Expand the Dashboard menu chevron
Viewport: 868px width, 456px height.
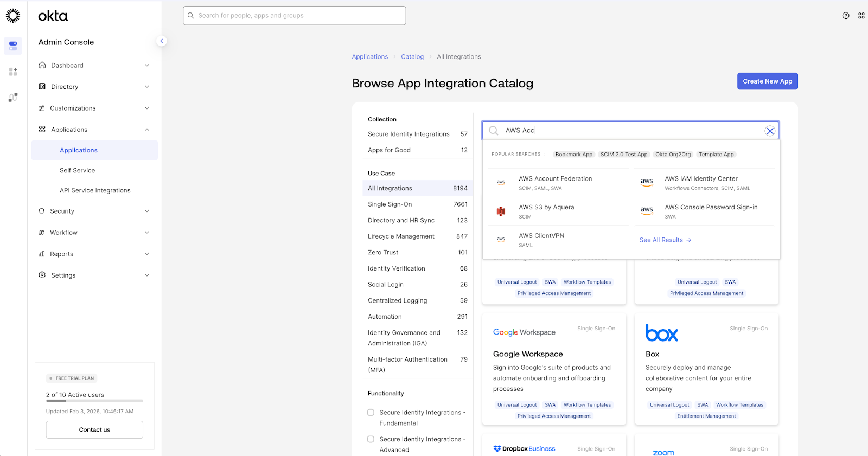(x=146, y=66)
